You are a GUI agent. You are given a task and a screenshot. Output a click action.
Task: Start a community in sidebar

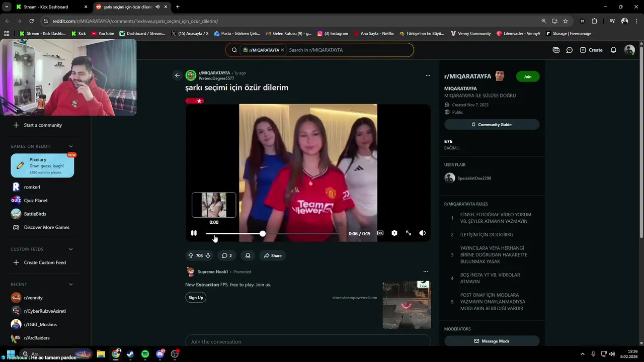[43, 125]
